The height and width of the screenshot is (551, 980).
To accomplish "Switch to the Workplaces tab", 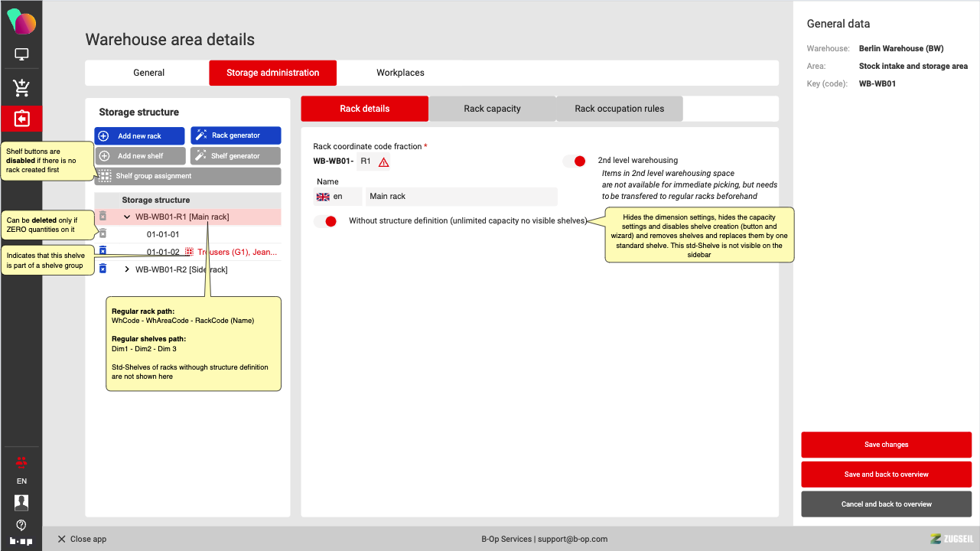I will (400, 73).
